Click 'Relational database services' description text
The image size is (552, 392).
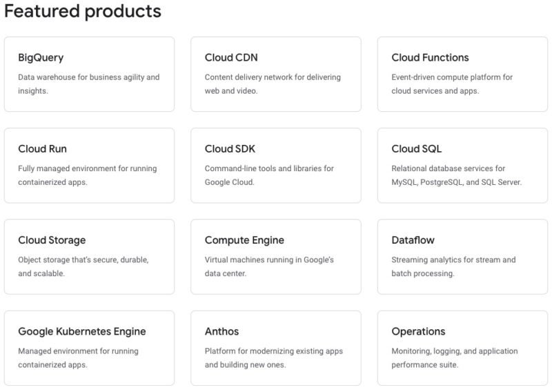coord(457,175)
